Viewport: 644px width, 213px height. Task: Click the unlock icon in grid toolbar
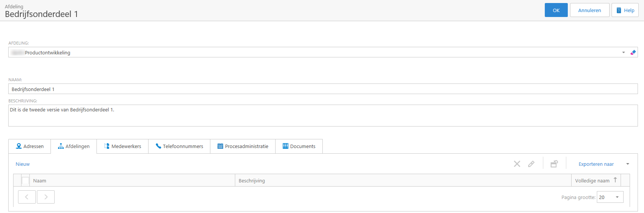point(554,164)
